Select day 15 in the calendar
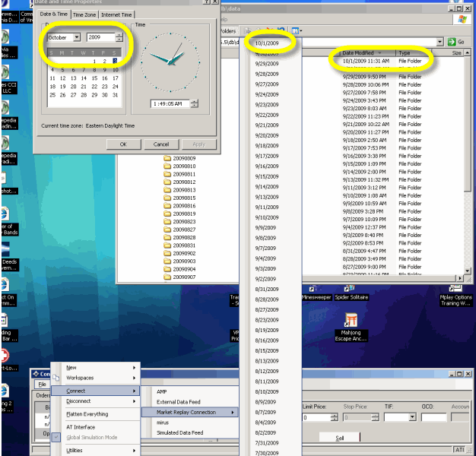The width and height of the screenshot is (476, 456). (x=94, y=78)
